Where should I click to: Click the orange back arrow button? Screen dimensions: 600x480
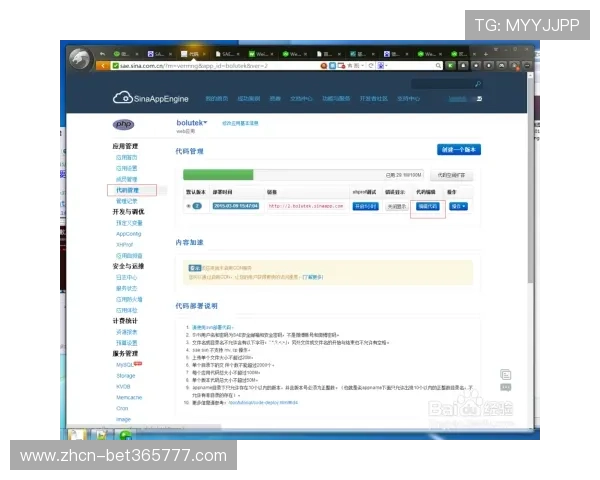coord(103,66)
